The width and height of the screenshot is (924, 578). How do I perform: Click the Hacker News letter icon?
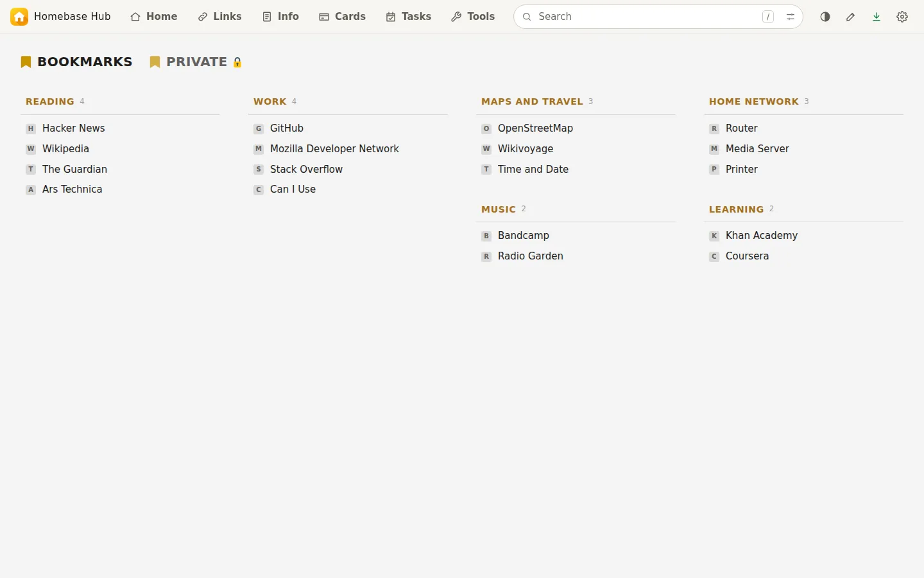point(31,128)
